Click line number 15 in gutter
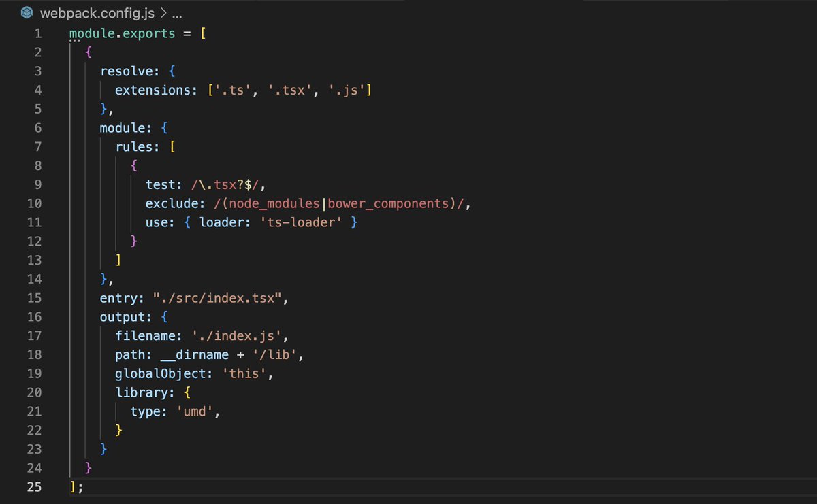The height and width of the screenshot is (504, 817). click(34, 297)
